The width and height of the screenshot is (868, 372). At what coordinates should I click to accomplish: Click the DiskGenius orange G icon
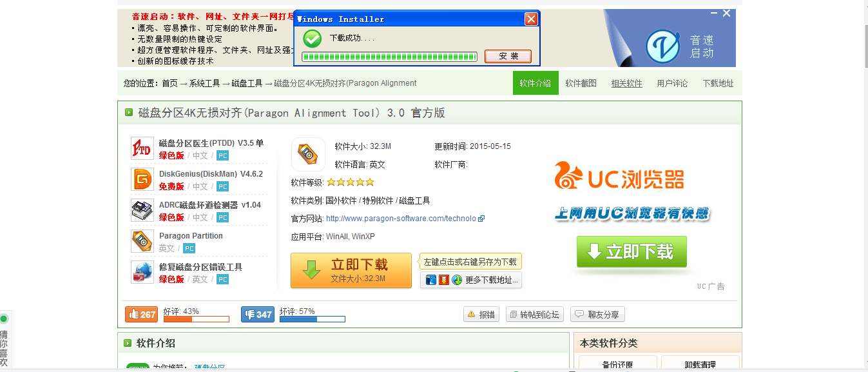(x=142, y=179)
